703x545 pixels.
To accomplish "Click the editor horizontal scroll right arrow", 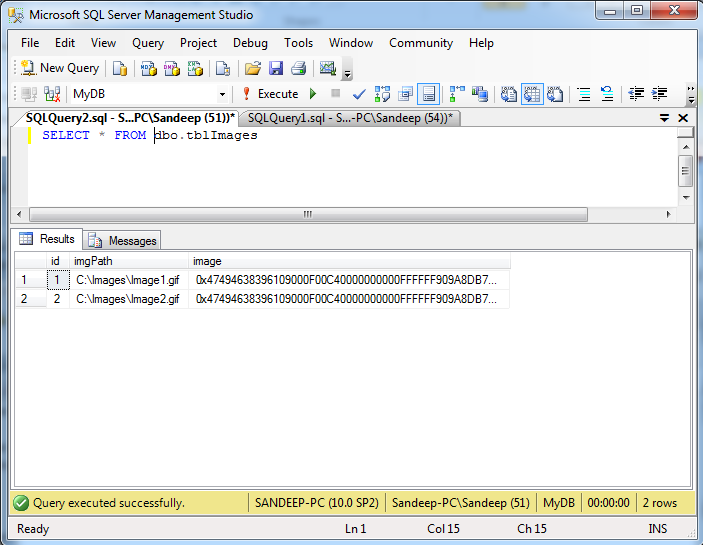I will [x=668, y=214].
